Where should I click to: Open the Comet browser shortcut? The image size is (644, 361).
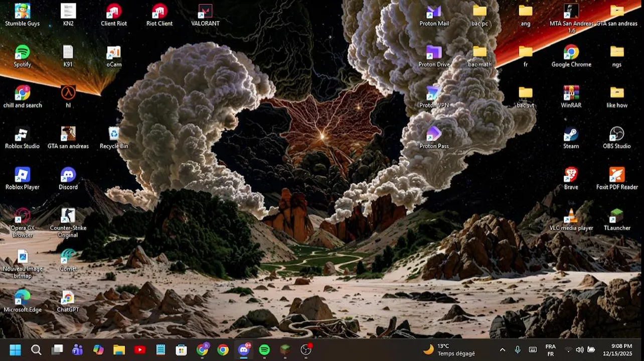click(68, 261)
